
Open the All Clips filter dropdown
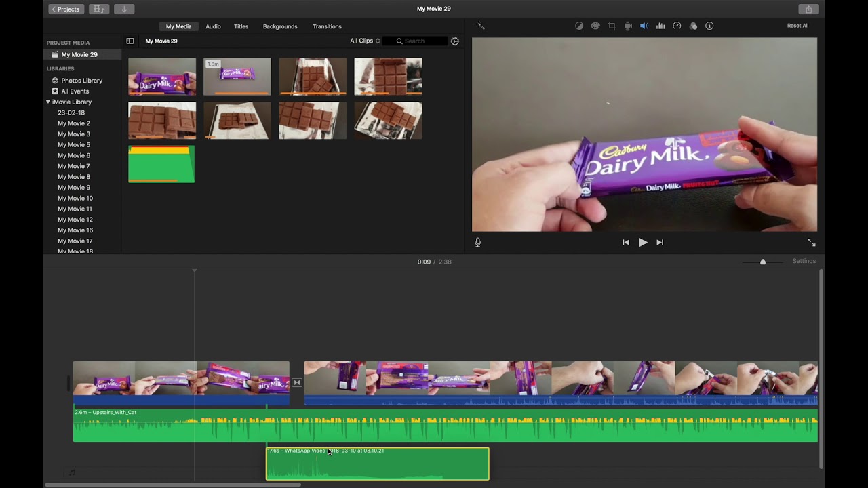coord(365,41)
